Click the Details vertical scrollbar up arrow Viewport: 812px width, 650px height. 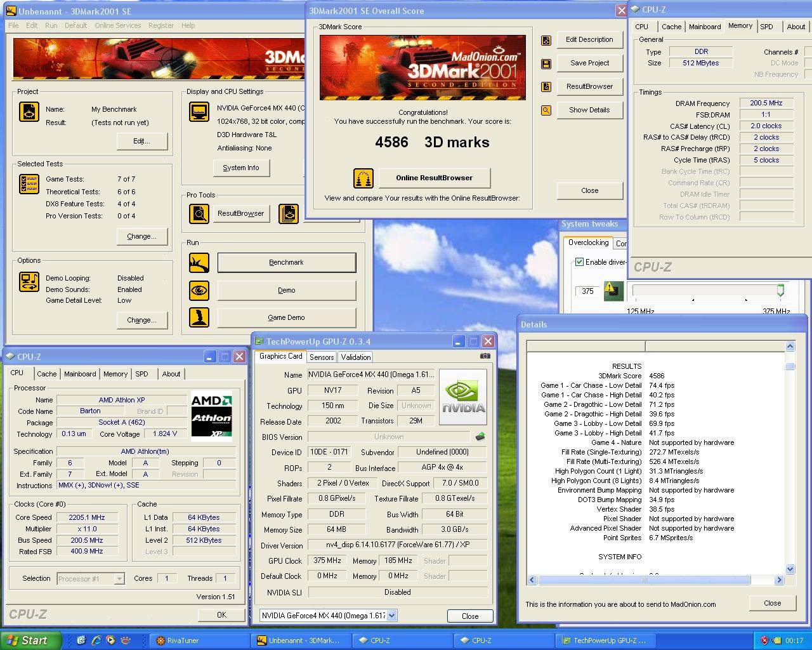point(790,347)
